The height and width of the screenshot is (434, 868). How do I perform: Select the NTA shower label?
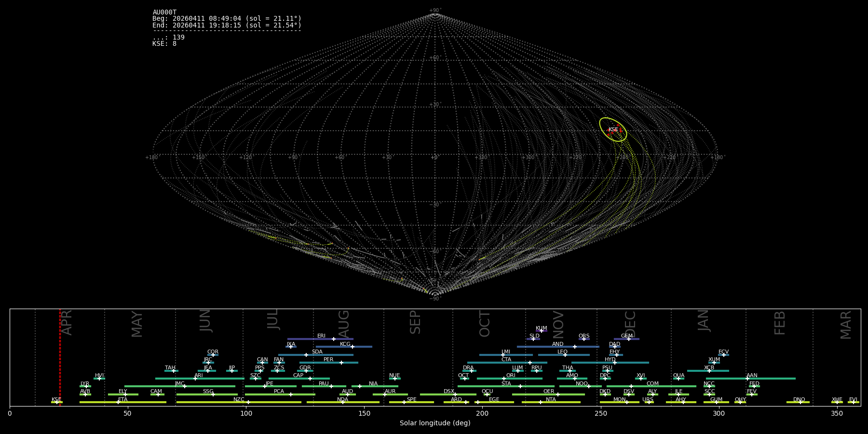pos(551,400)
